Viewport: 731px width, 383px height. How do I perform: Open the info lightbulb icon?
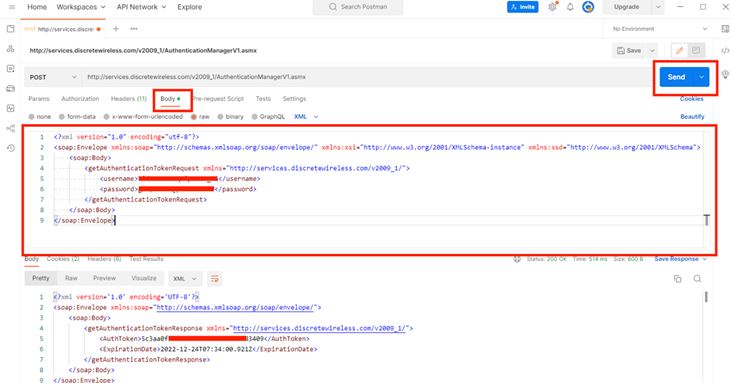(725, 75)
